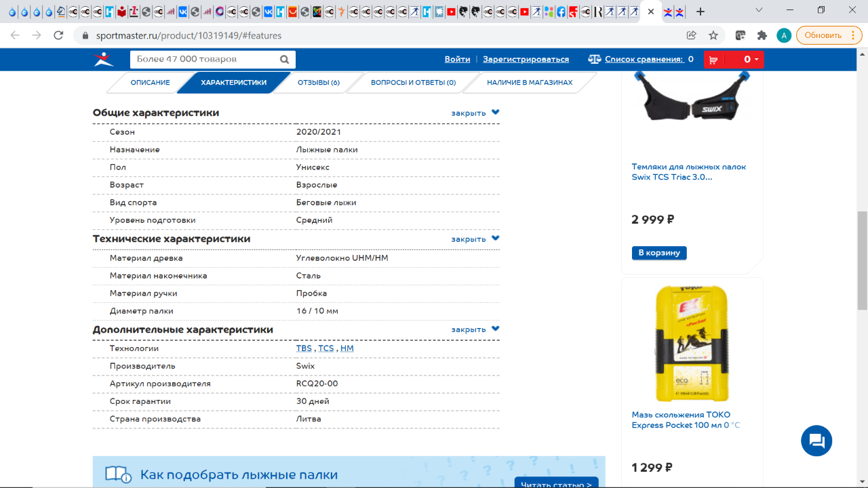
Task: Click the «Как подобрать лыжные палки» heading
Action: 239,475
